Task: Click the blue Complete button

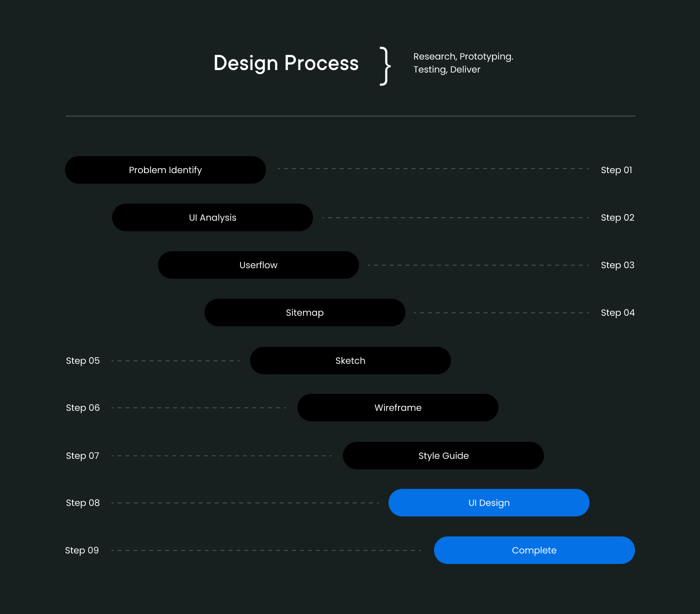Action: (x=534, y=550)
